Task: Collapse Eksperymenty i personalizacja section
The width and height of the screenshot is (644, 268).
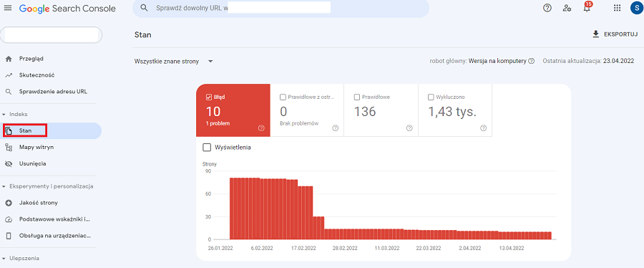Action: tap(4, 186)
